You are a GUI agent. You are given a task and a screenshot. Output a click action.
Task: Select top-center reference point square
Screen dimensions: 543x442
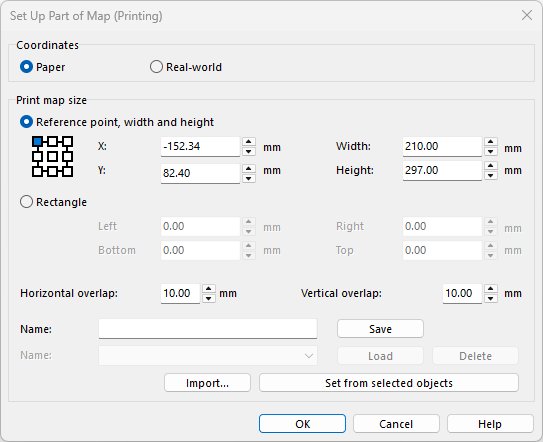point(52,141)
